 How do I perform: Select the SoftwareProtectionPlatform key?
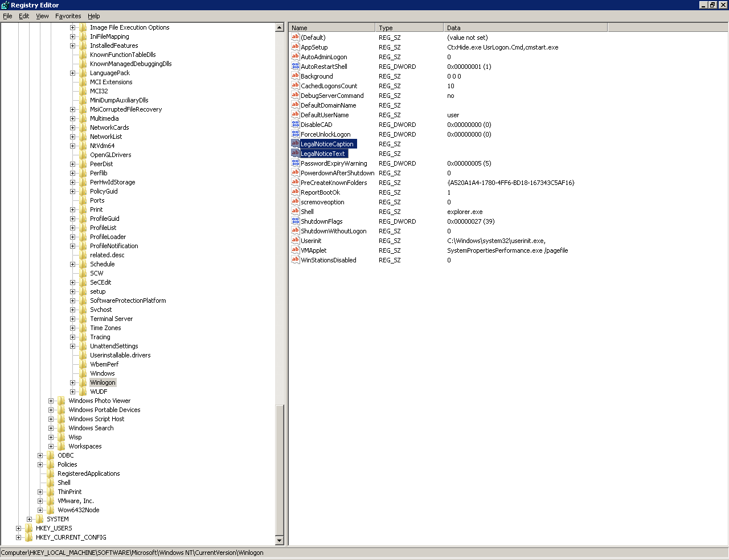(128, 300)
